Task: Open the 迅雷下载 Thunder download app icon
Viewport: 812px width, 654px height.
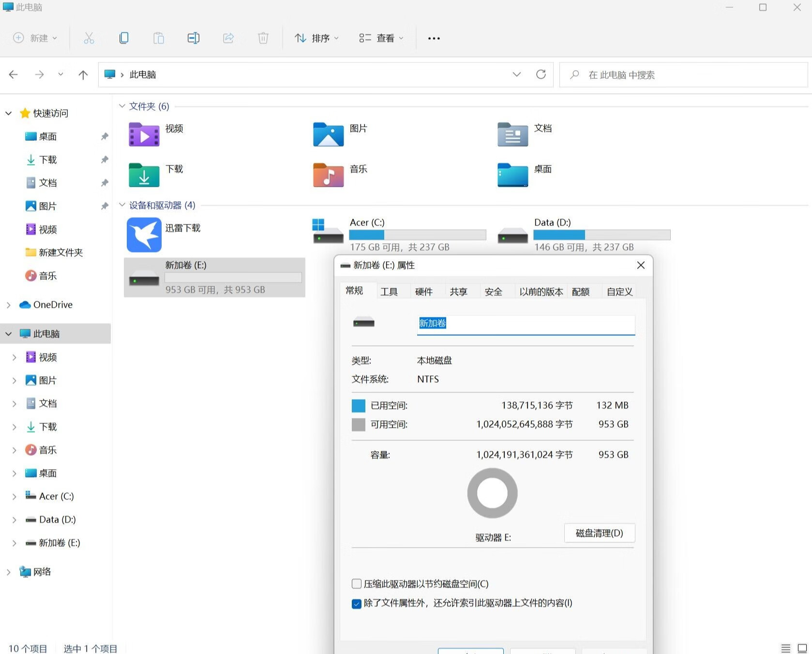Action: [x=143, y=235]
